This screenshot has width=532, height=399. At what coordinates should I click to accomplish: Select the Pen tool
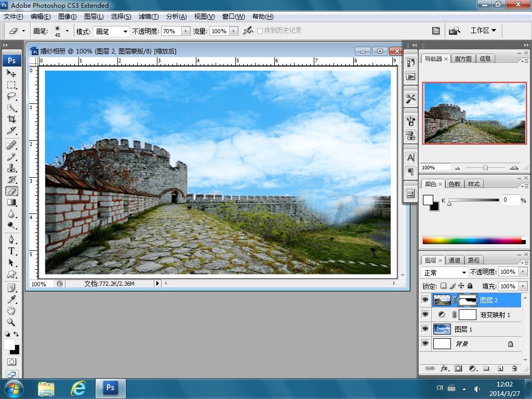pyautogui.click(x=11, y=240)
